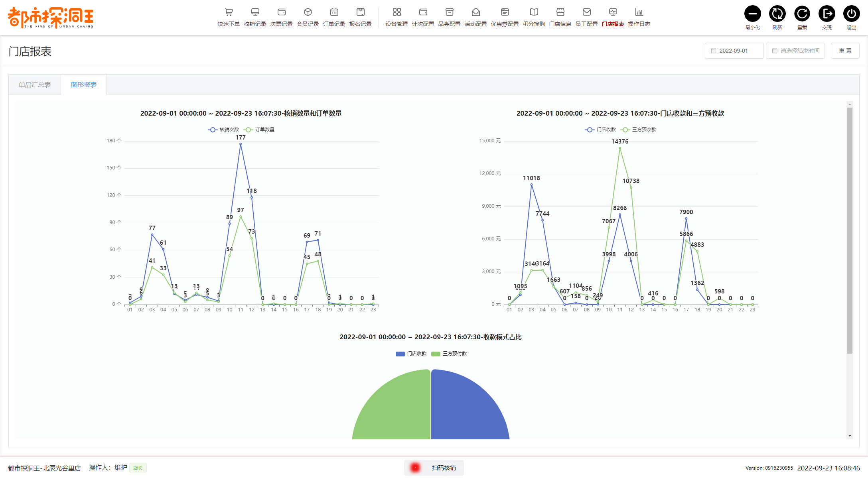Open 会员记录 member records
Image resolution: width=868 pixels, height=478 pixels.
click(308, 17)
